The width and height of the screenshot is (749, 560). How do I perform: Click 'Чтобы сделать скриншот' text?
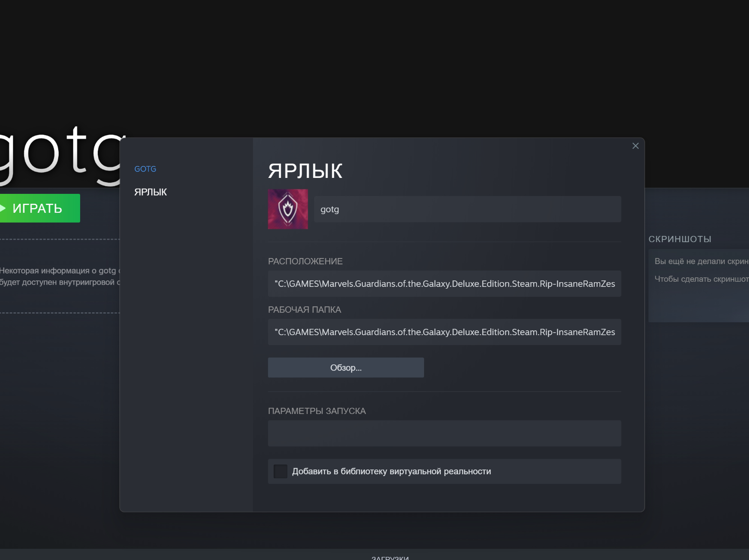(702, 279)
